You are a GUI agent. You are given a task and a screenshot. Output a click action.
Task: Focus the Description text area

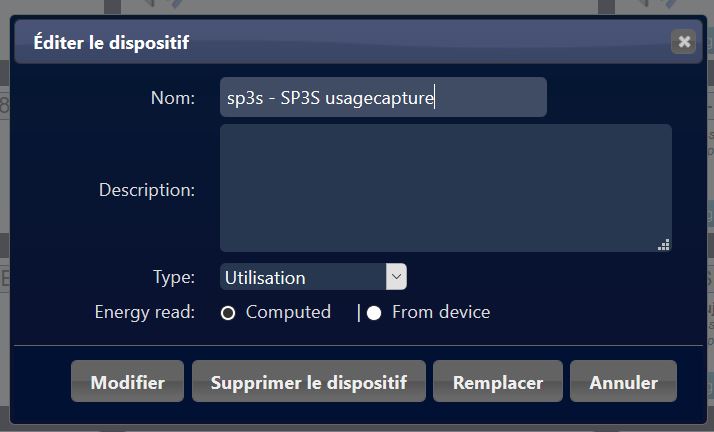(x=446, y=188)
